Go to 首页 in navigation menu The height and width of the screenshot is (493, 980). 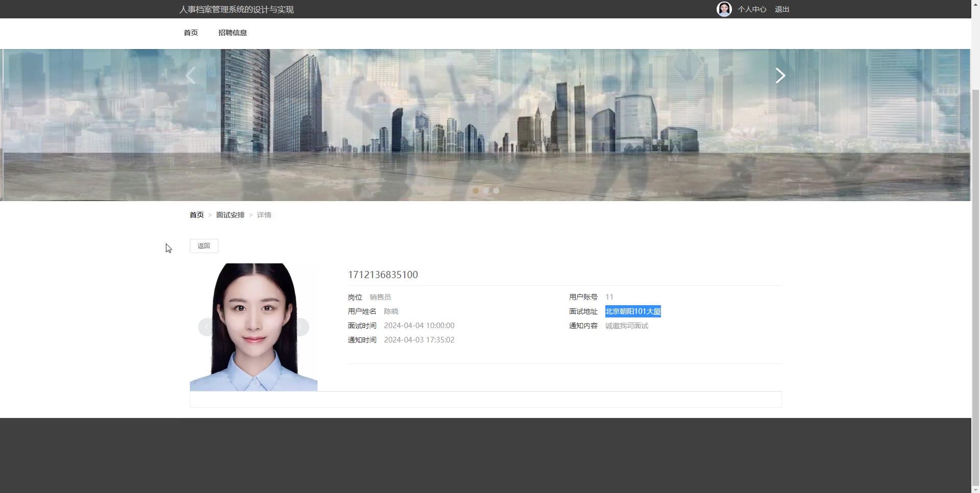191,33
